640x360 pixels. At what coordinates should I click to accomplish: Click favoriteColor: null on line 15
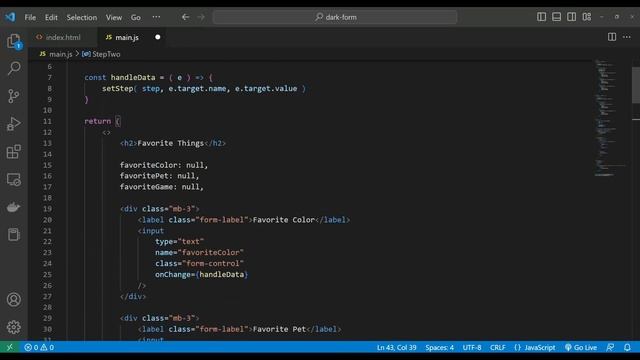tap(164, 165)
